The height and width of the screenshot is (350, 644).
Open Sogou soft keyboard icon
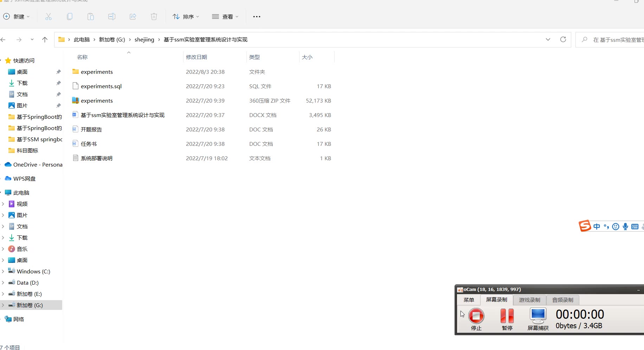click(x=635, y=227)
